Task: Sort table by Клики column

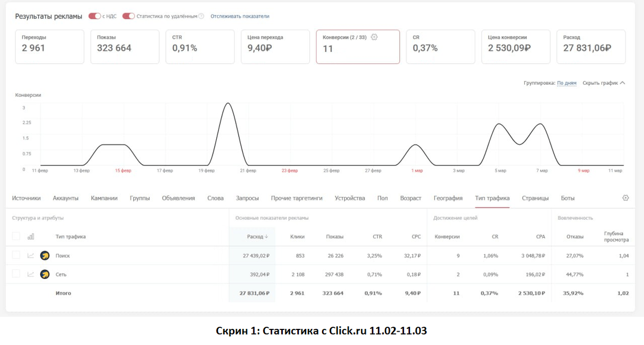Action: click(x=297, y=237)
